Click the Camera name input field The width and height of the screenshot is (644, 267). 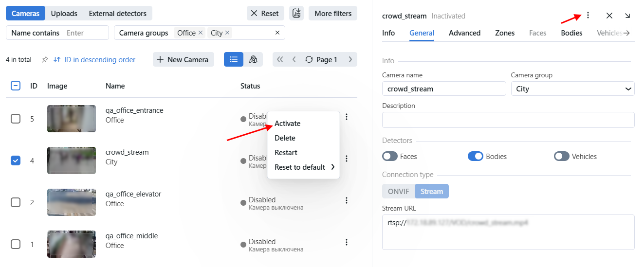[443, 89]
